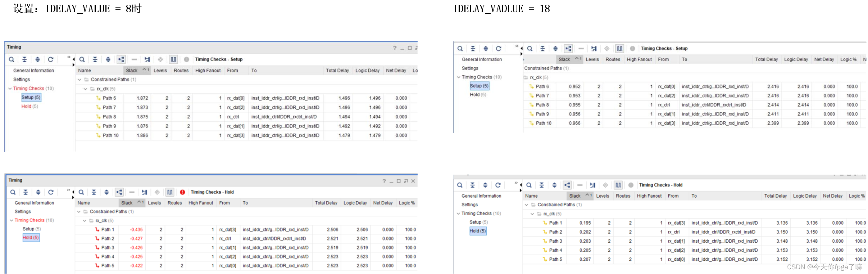Viewport: 868px width, 274px height.
Task: Sort by Total Delay column in top-left Setup table
Action: point(337,71)
